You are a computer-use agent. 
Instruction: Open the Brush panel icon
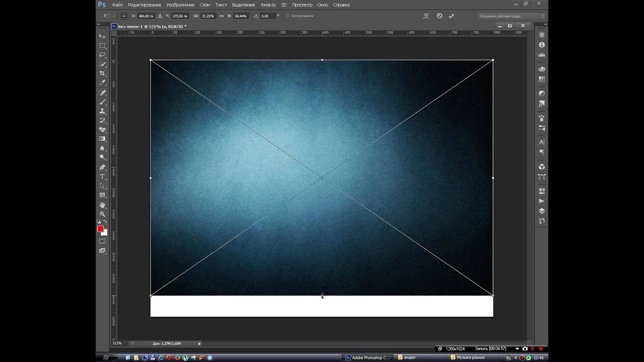point(542,118)
